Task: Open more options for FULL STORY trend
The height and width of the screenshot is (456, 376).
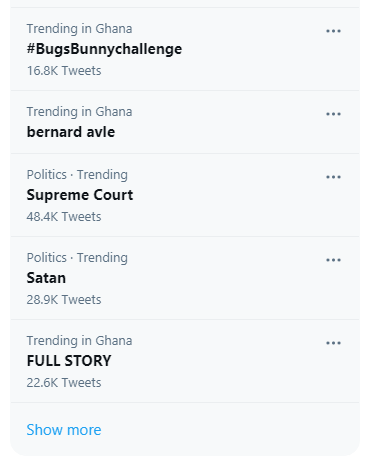Action: point(333,343)
